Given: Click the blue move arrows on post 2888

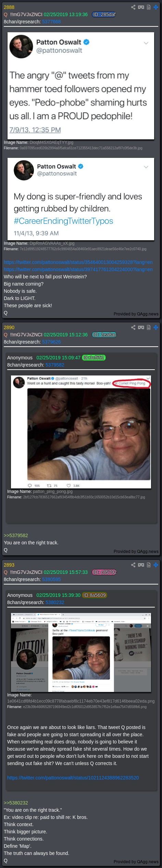Looking at the screenshot, I should point(156,7).
